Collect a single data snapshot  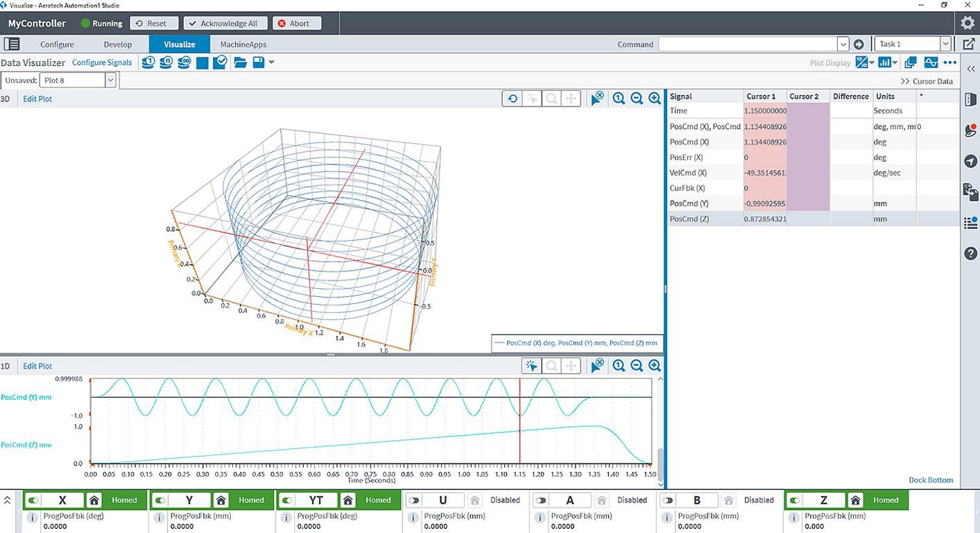[148, 62]
